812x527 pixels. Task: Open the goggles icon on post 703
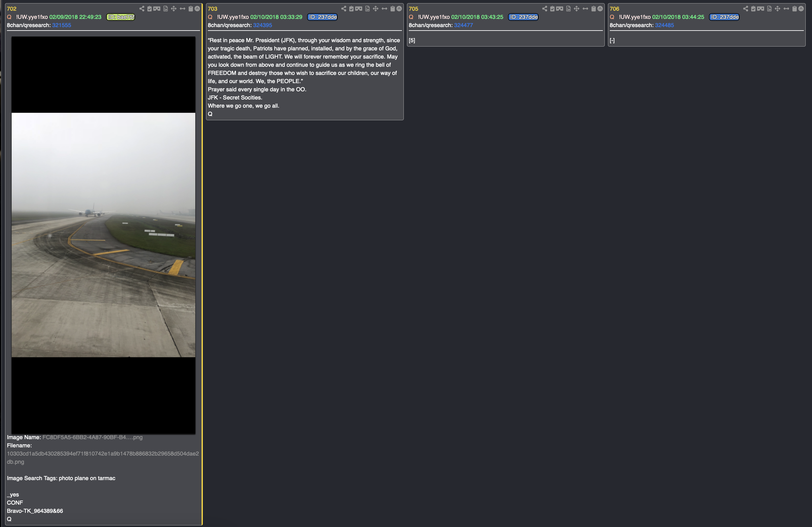tap(359, 8)
